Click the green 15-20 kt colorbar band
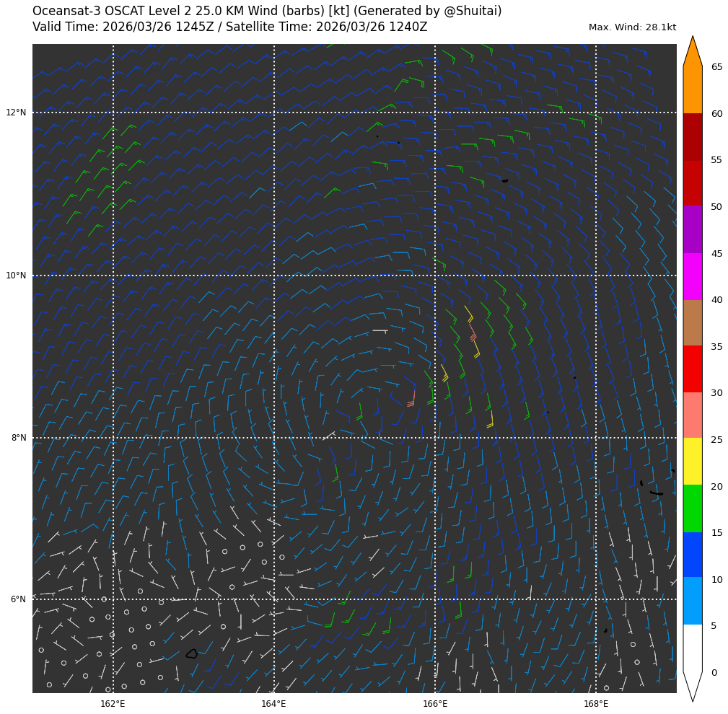 click(x=692, y=508)
